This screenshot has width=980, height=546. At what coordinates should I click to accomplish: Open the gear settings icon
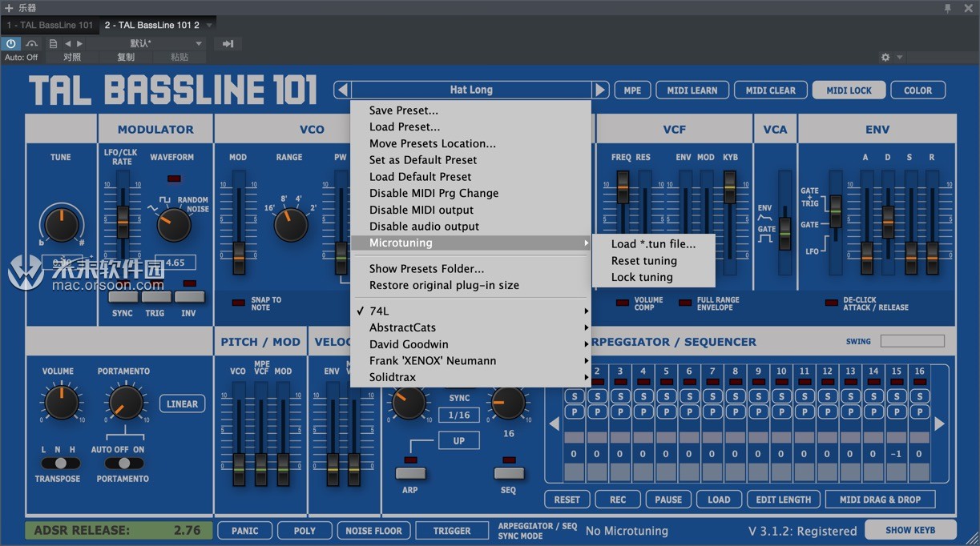coord(885,58)
